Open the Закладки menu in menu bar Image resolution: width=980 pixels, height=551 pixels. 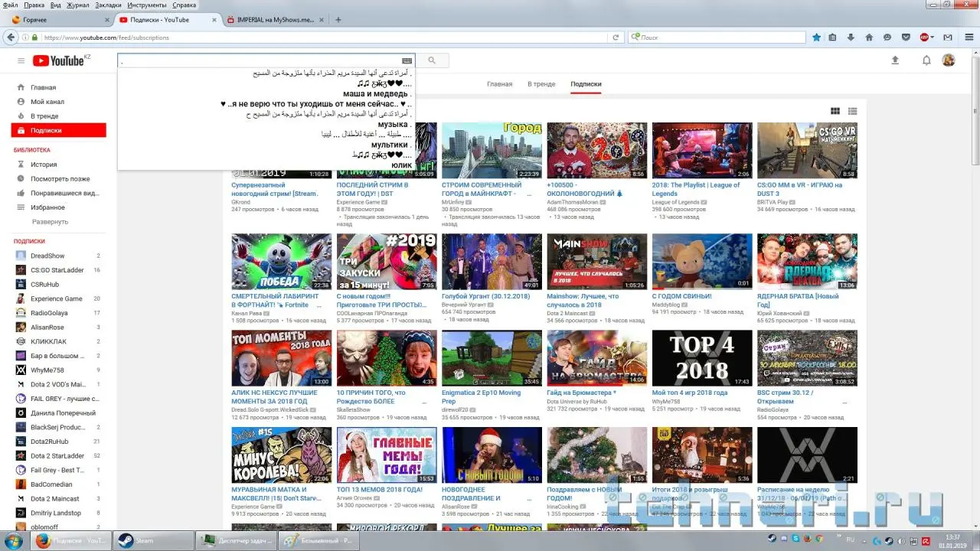(x=108, y=5)
